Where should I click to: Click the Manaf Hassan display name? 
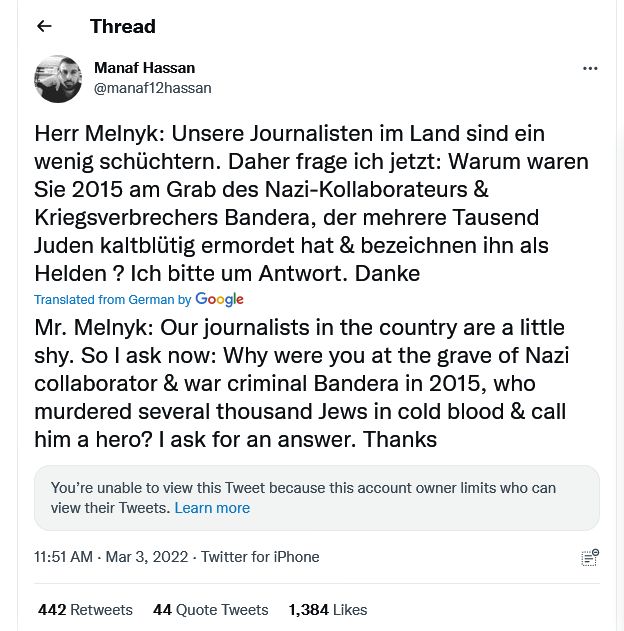[x=144, y=68]
